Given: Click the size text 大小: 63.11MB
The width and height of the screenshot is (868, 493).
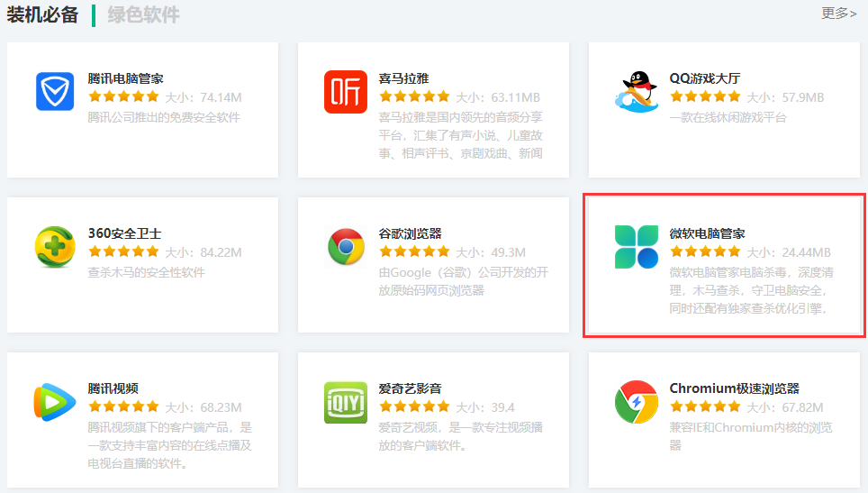Looking at the screenshot, I should tap(498, 97).
